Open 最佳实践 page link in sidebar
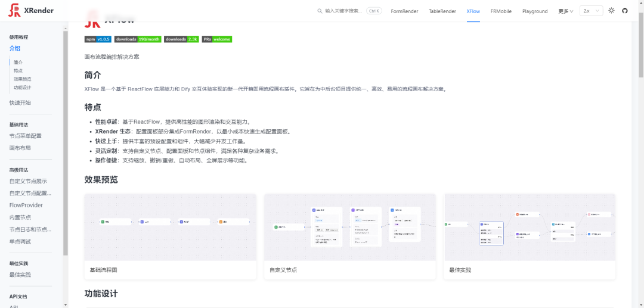 (x=20, y=275)
